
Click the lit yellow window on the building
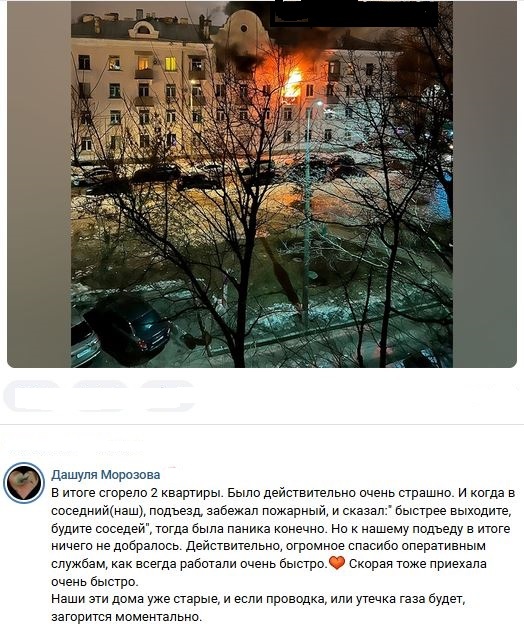pos(171,64)
